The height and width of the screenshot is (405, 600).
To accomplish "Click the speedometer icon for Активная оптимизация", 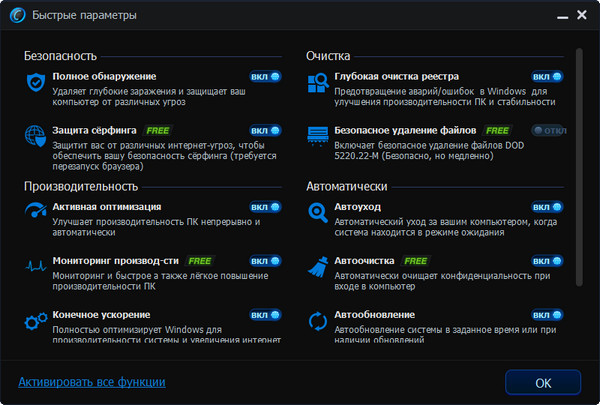I will (x=36, y=210).
